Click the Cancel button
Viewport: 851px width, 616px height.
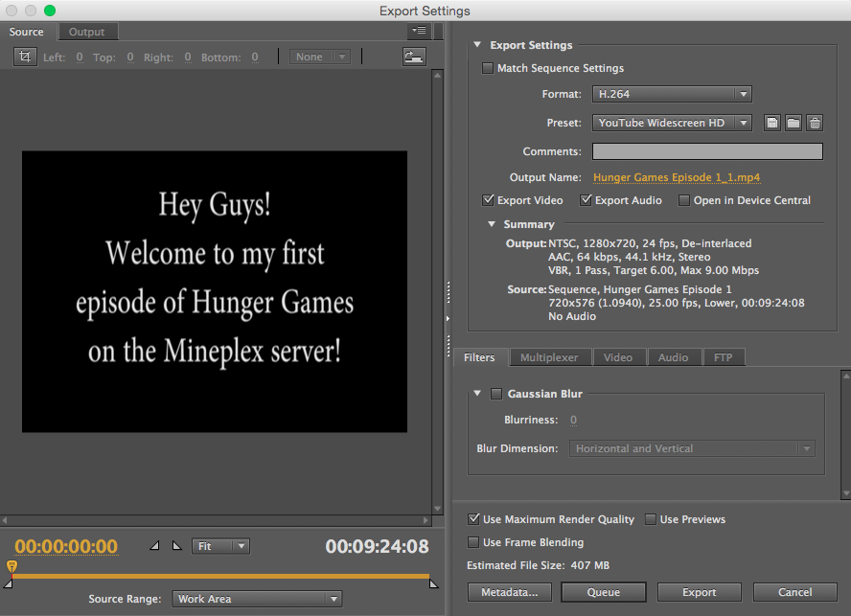coord(795,592)
